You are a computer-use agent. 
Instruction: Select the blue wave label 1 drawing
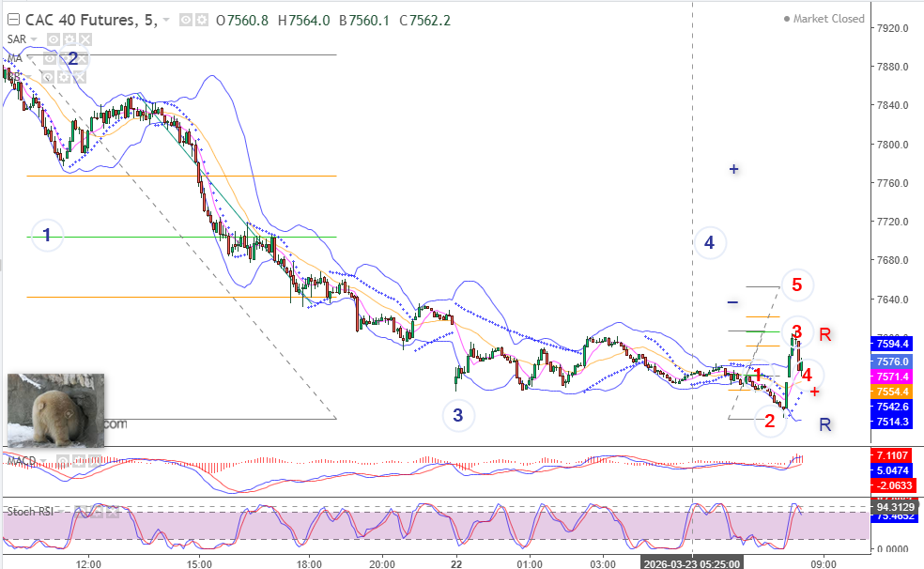click(x=47, y=235)
